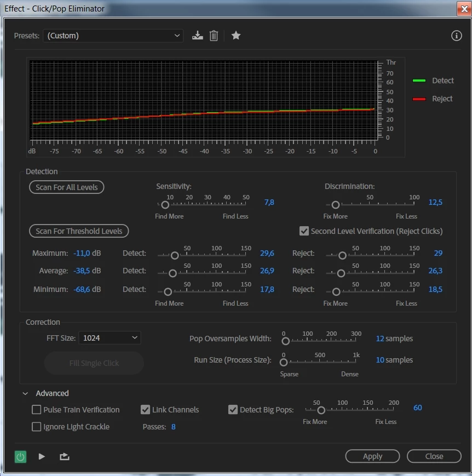Image resolution: width=472 pixels, height=476 pixels.
Task: Open the effect info icon
Action: pyautogui.click(x=456, y=36)
